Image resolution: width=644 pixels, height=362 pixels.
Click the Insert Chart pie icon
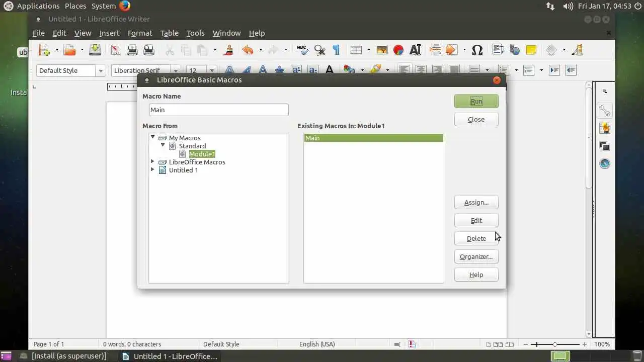click(x=398, y=50)
